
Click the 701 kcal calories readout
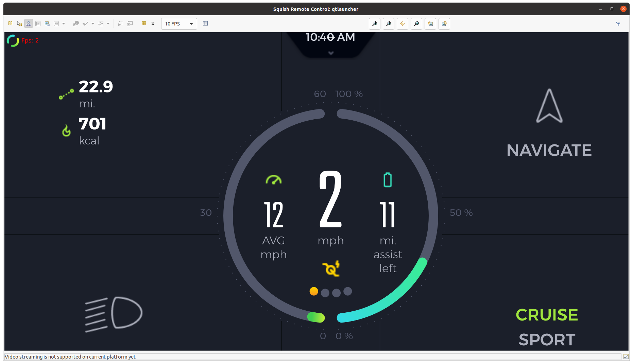92,131
